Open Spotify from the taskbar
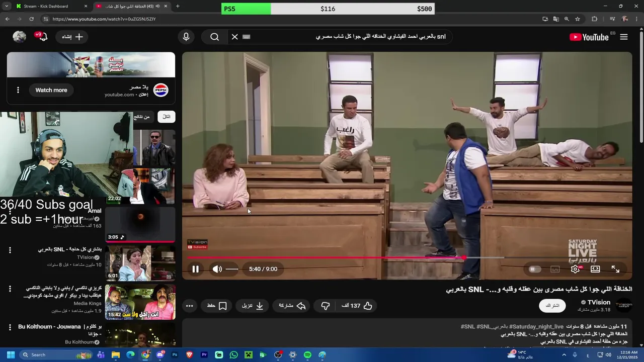 click(x=307, y=354)
